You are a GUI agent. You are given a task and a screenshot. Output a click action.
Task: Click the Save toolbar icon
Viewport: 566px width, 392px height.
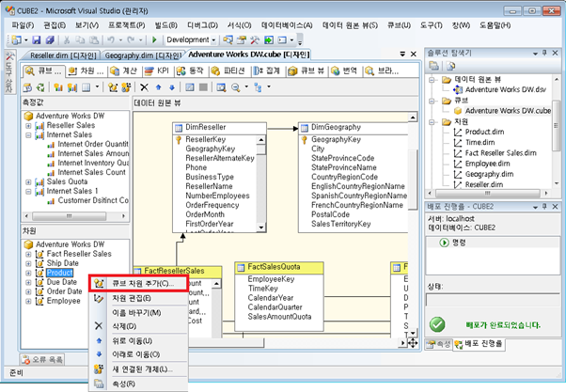click(37, 39)
